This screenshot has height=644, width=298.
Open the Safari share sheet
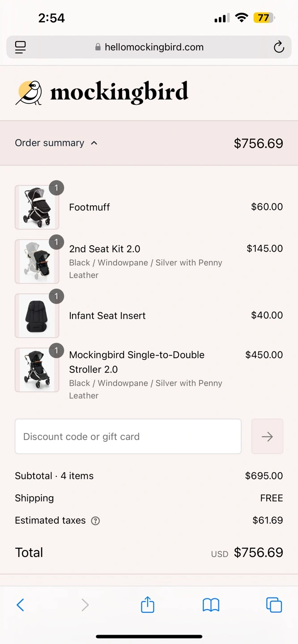148,605
